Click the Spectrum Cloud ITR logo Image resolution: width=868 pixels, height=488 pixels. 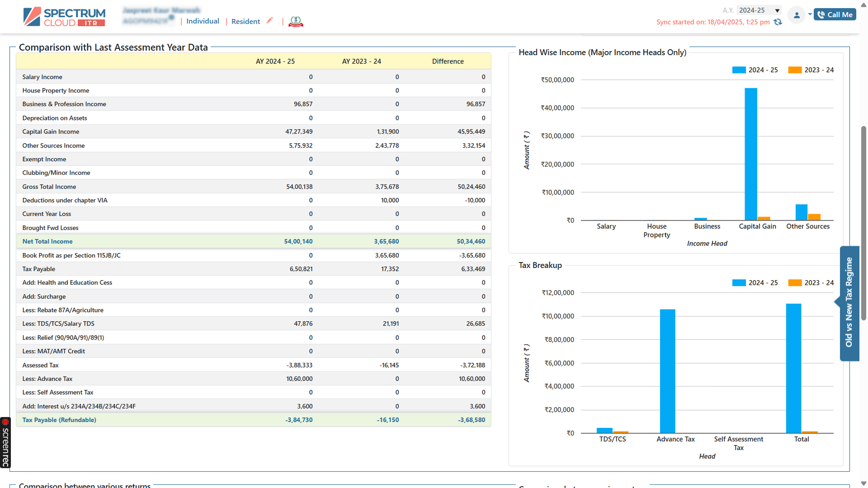pyautogui.click(x=64, y=17)
